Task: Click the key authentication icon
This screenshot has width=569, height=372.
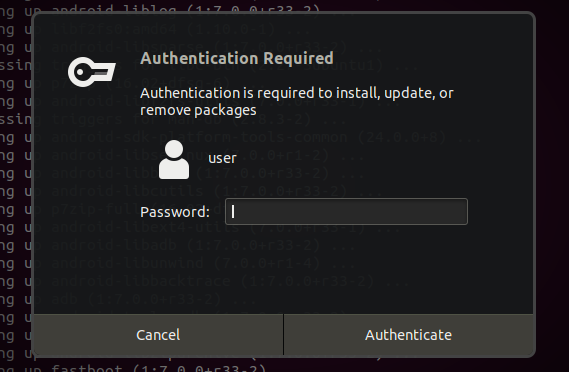Action: (92, 72)
